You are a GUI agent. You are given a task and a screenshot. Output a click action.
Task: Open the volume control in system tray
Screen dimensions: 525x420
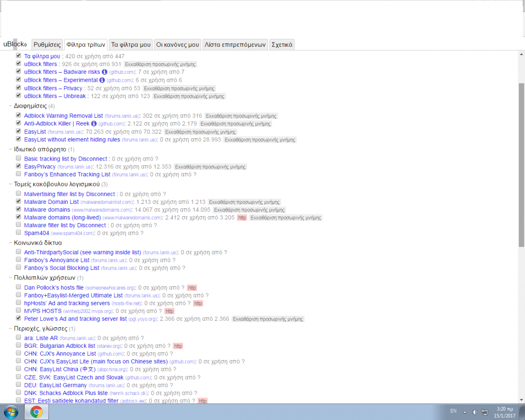(475, 412)
